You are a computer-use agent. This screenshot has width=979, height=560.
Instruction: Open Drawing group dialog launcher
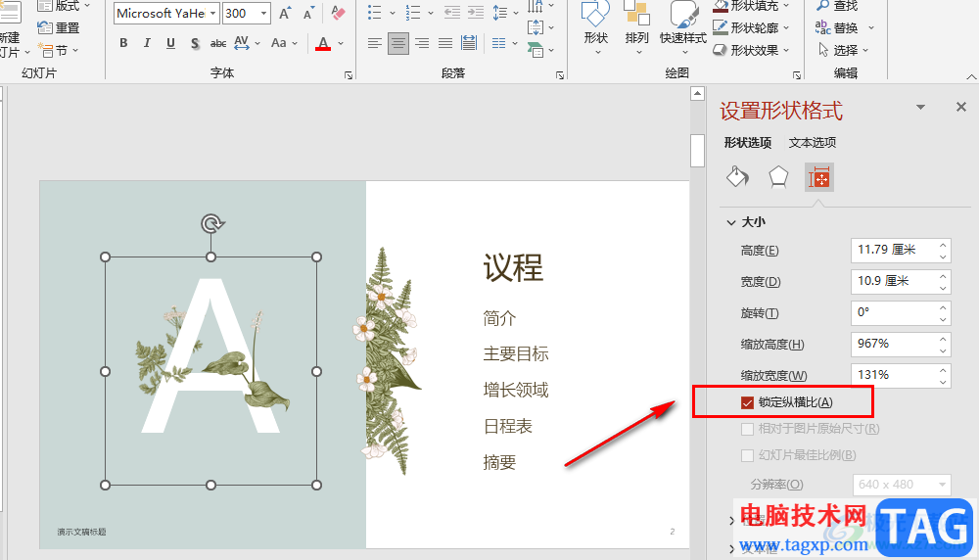tap(797, 75)
